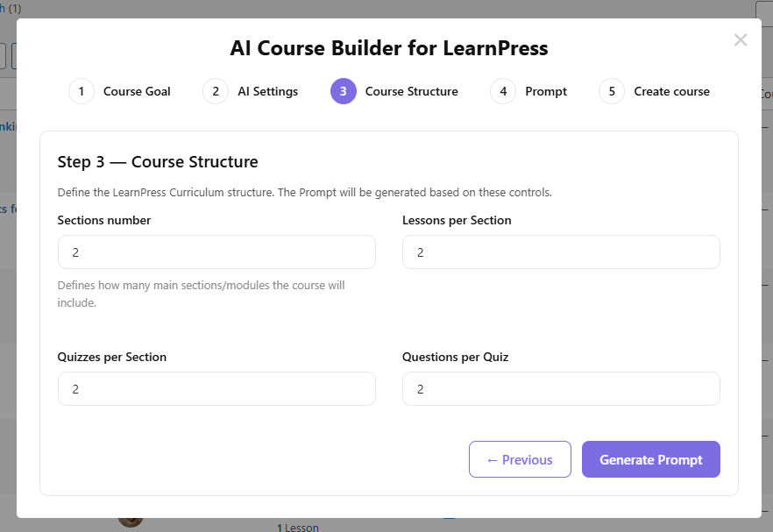Click the Step 2 numbered circle
This screenshot has width=773, height=532.
click(x=216, y=91)
